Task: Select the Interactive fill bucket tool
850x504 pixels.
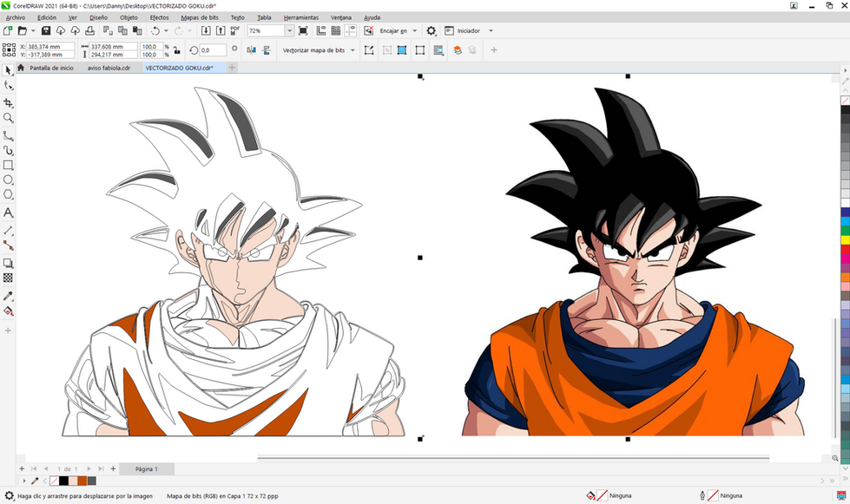Action: click(x=8, y=311)
